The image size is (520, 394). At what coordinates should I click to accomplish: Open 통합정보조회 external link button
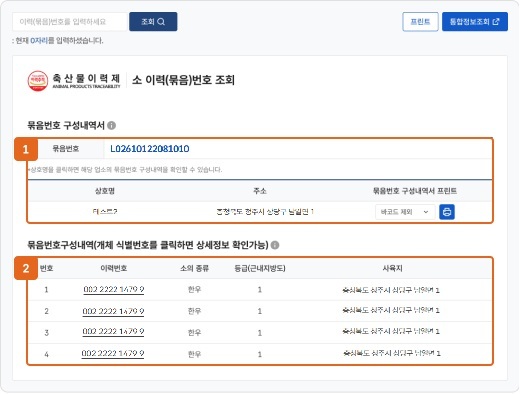coord(475,22)
